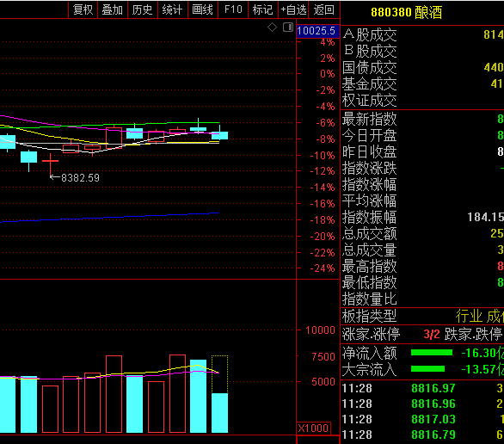Screen dimensions: 504x444
Task: Add stock via +自选 button
Action: point(293,9)
